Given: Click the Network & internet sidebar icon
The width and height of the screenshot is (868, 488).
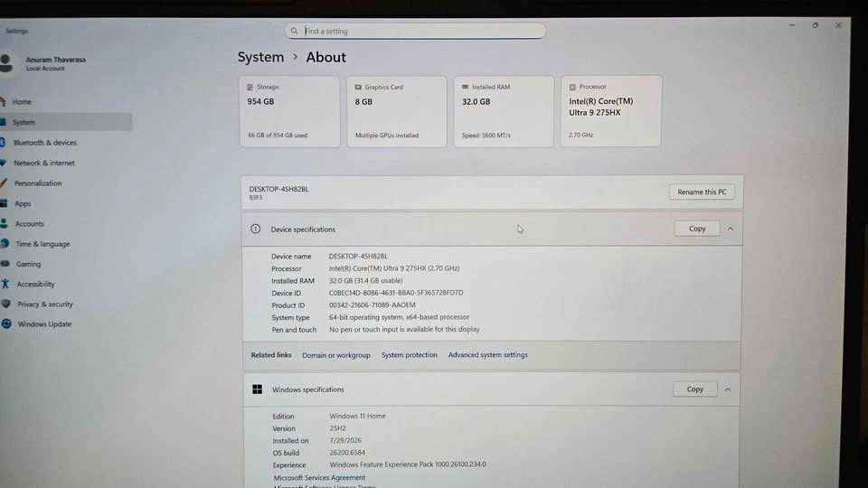Looking at the screenshot, I should click(4, 163).
